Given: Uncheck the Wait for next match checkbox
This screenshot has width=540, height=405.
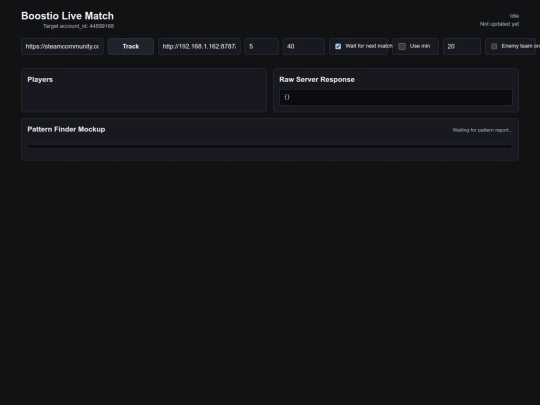Looking at the screenshot, I should 338,46.
